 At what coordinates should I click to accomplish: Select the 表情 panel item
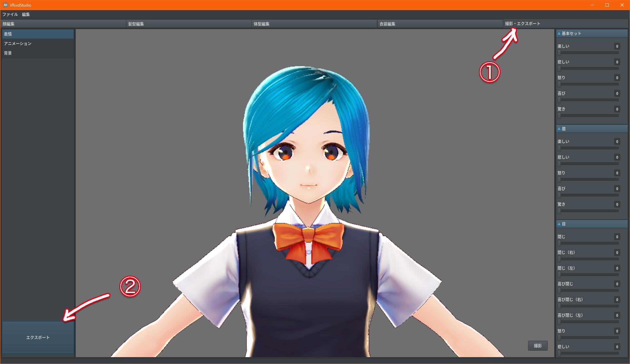[37, 33]
